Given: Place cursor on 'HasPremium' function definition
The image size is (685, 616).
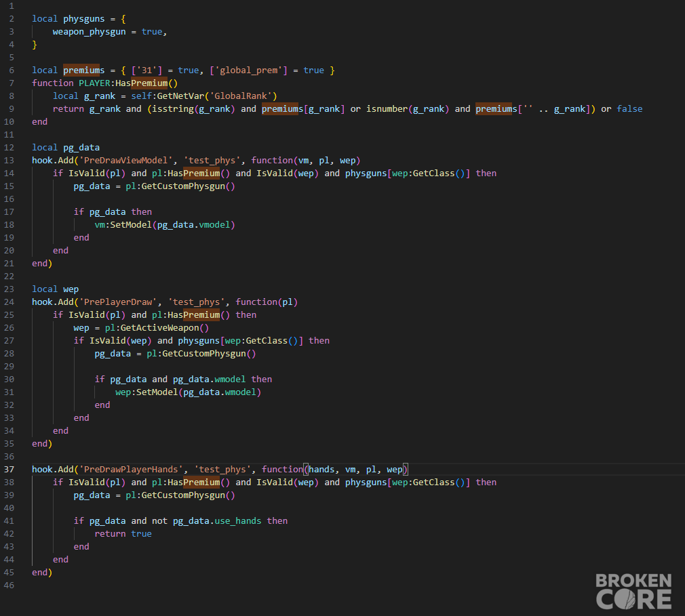Looking at the screenshot, I should point(142,83).
